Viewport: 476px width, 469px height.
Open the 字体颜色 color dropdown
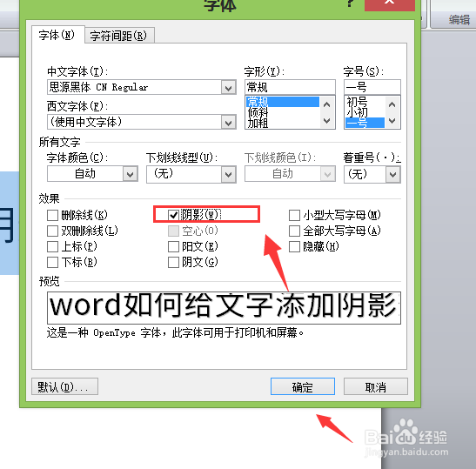pyautogui.click(x=131, y=174)
